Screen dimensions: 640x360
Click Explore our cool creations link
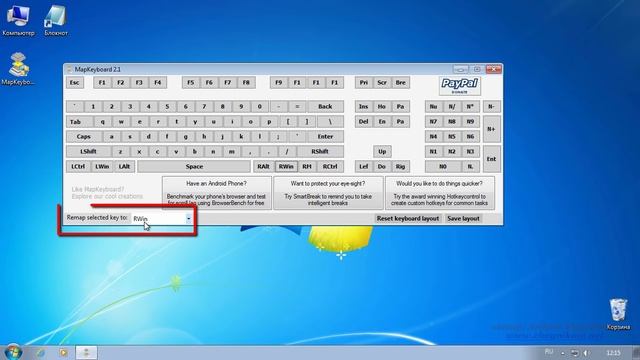pos(107,196)
